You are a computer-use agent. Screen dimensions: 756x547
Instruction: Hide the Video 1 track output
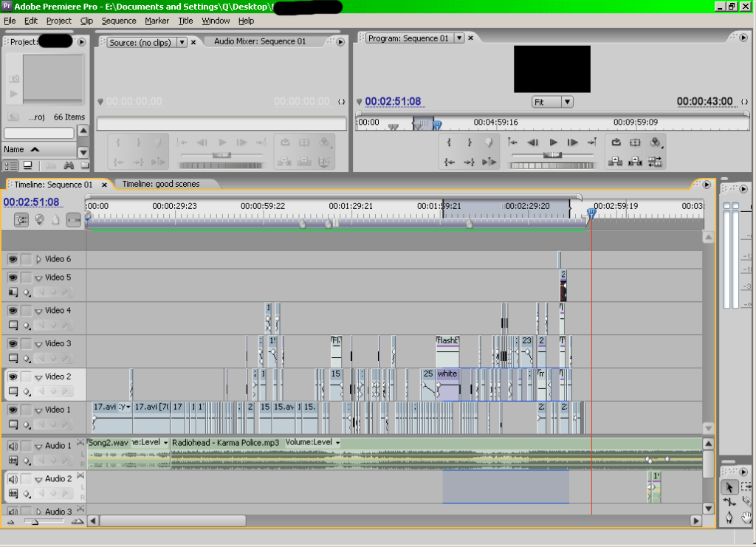click(13, 410)
